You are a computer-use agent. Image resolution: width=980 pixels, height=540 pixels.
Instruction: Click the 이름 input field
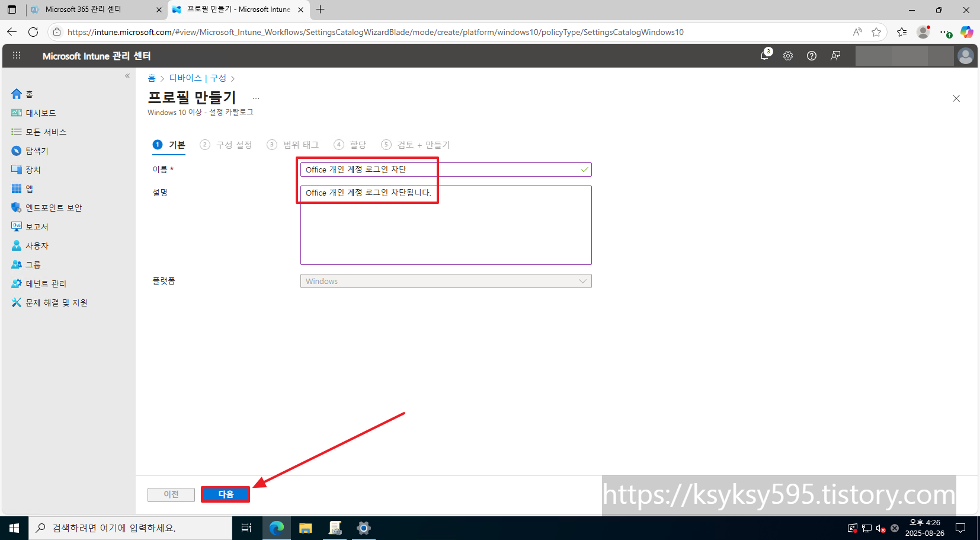446,170
